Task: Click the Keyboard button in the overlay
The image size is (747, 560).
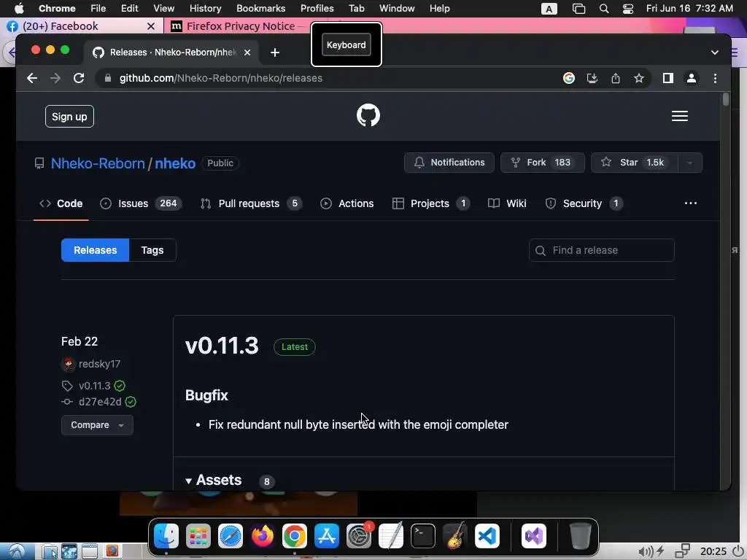Action: pos(347,44)
